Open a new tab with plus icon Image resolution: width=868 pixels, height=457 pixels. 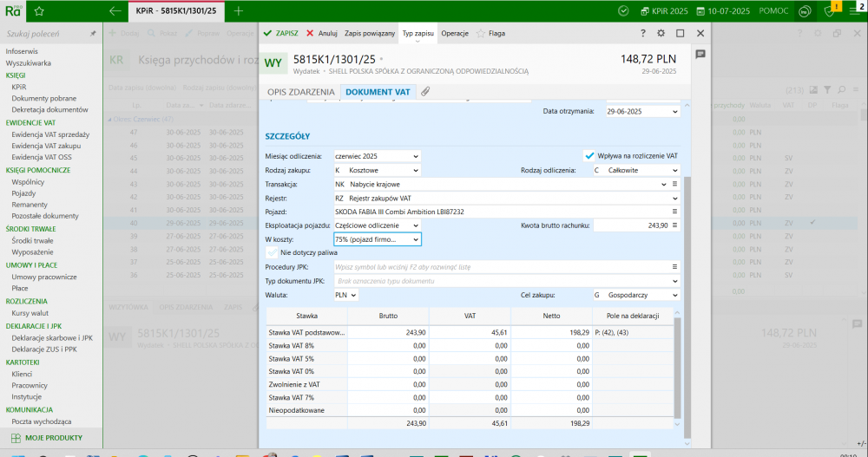tap(239, 11)
